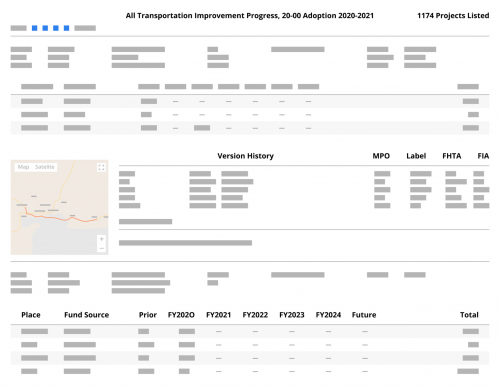Toggle fullscreen view on the map
Image resolution: width=500 pixels, height=388 pixels.
point(101,167)
